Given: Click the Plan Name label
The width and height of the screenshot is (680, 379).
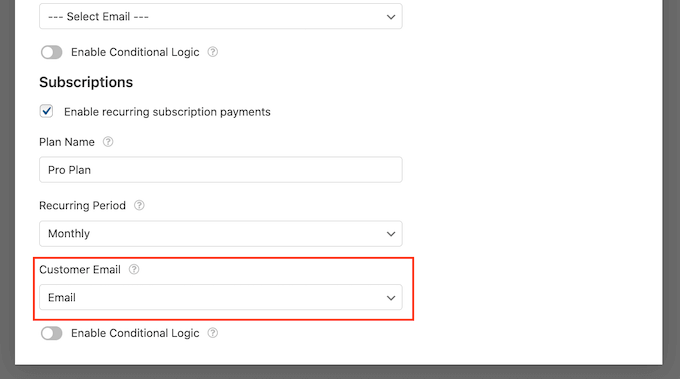Looking at the screenshot, I should point(67,142).
